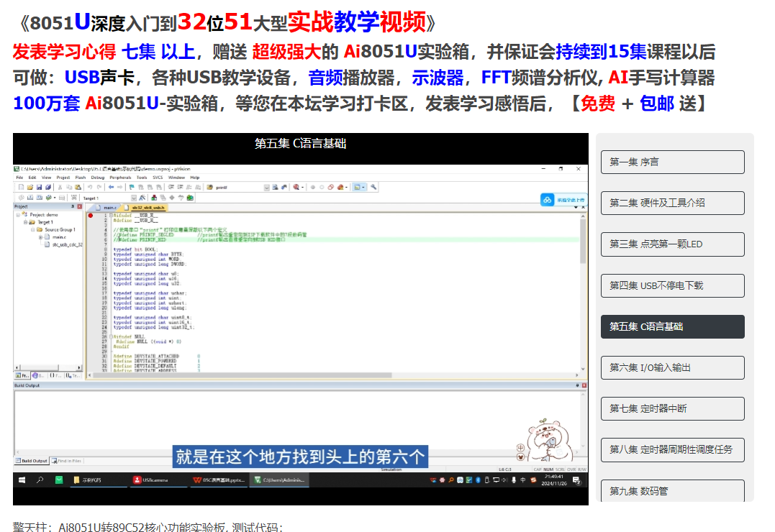Screen dimensions: 775x532
Task: Click the Navigate Backwards blue arrow
Action: point(112,187)
